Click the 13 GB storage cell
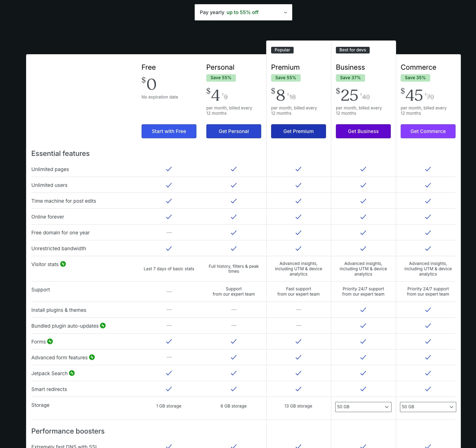The image size is (476, 448). point(299,406)
